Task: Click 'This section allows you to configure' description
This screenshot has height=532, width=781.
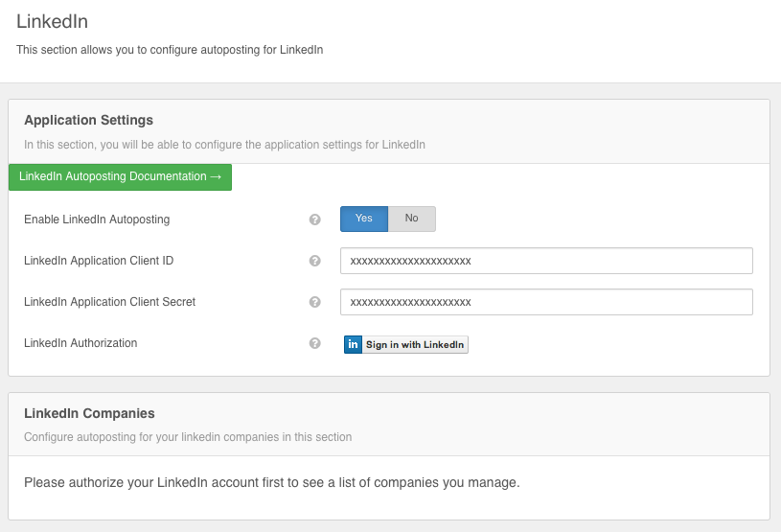Action: click(x=170, y=50)
